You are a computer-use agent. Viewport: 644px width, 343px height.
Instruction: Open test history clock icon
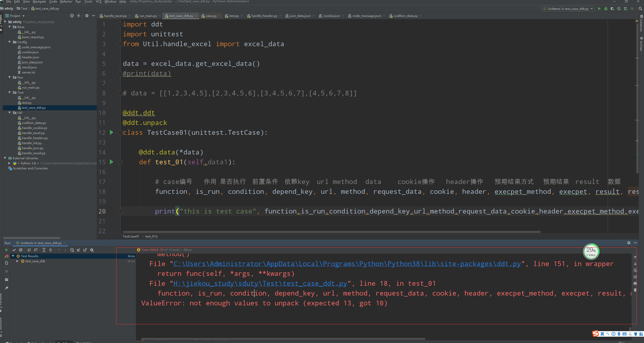72,250
